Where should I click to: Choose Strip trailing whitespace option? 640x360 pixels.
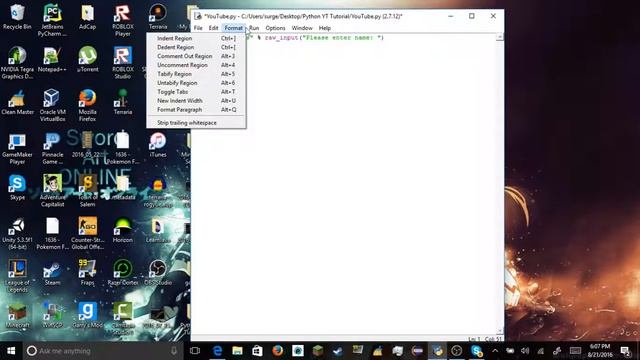tap(196, 122)
